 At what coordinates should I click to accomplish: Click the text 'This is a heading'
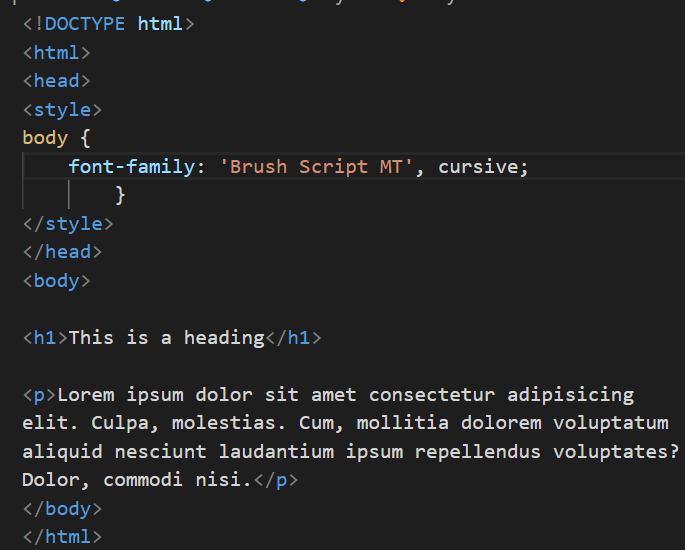tap(166, 338)
